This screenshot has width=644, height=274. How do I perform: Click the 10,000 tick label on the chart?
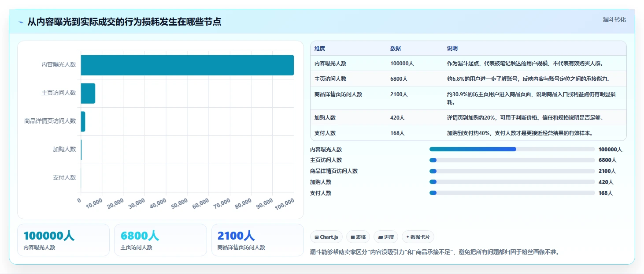94,203
